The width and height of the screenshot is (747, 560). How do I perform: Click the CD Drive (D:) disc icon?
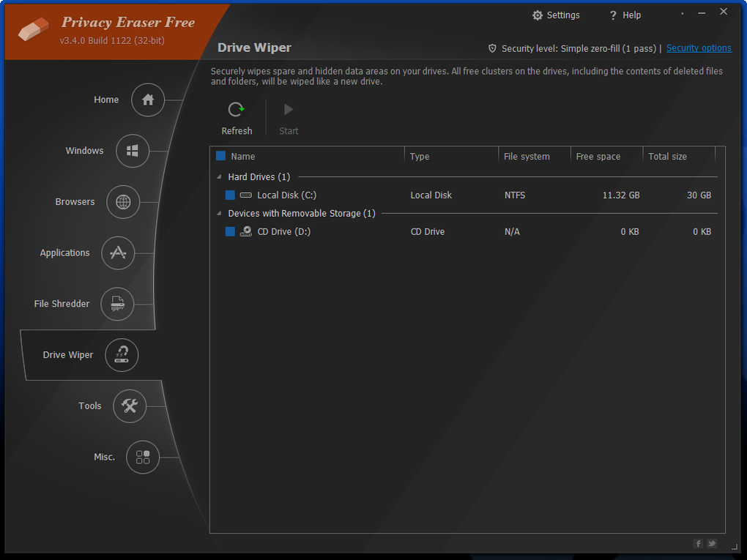tap(246, 231)
